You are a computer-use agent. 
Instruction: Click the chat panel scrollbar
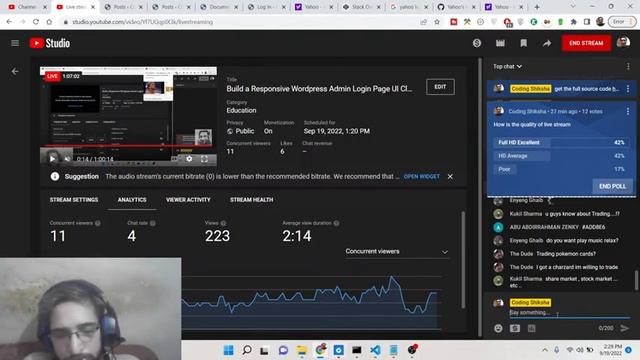(636, 280)
